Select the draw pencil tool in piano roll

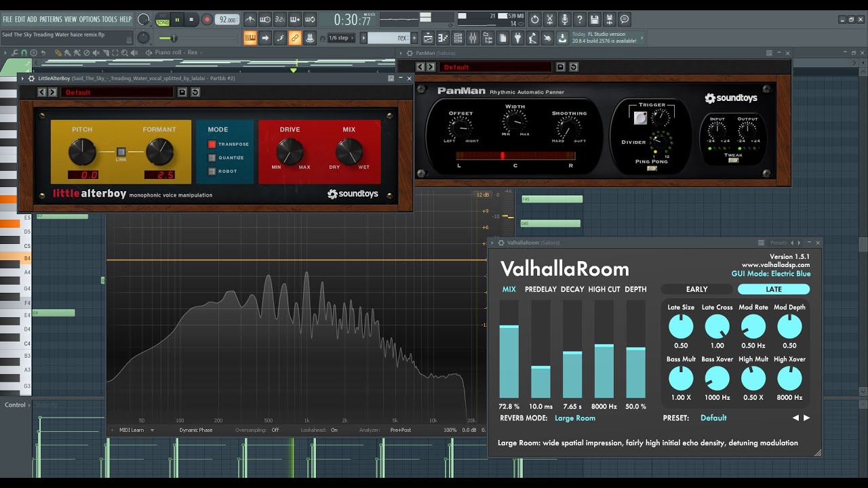pos(58,52)
